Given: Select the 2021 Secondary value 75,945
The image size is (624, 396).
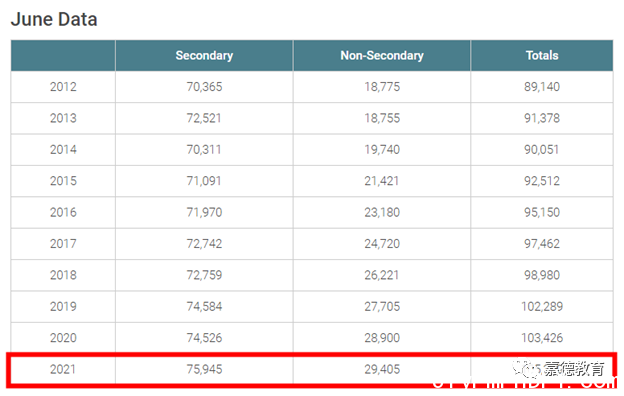Looking at the screenshot, I should pos(204,369).
